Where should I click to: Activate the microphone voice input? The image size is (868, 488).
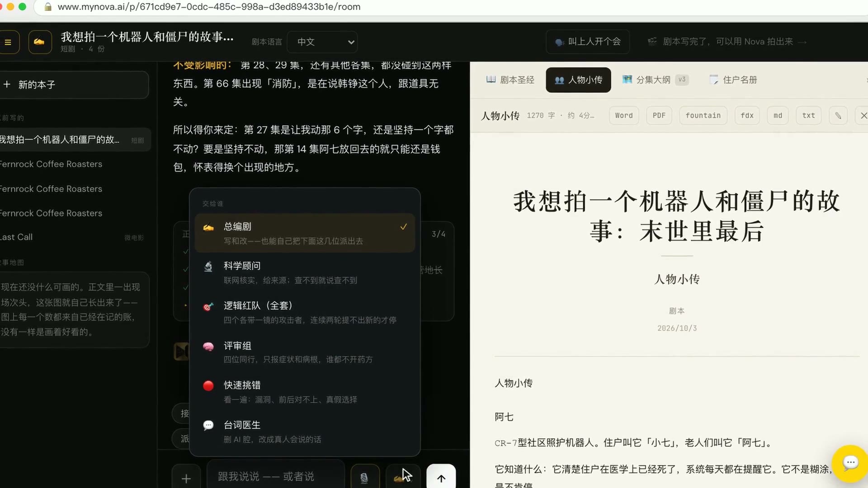coord(364,478)
